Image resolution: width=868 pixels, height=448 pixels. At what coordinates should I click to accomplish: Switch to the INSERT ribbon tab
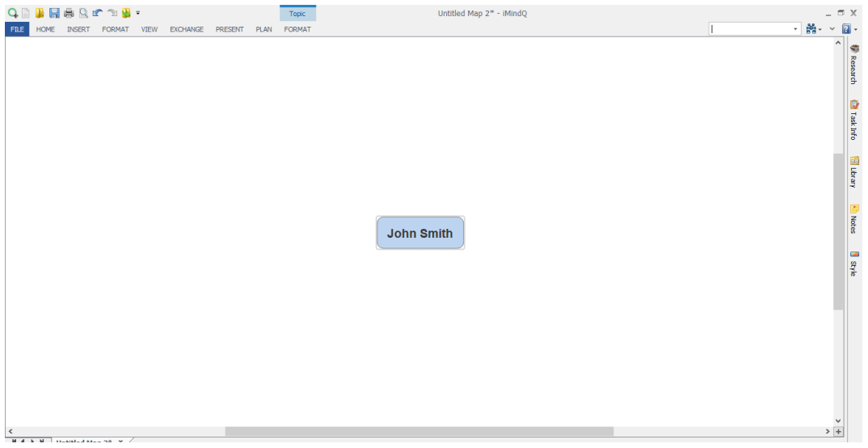click(78, 29)
